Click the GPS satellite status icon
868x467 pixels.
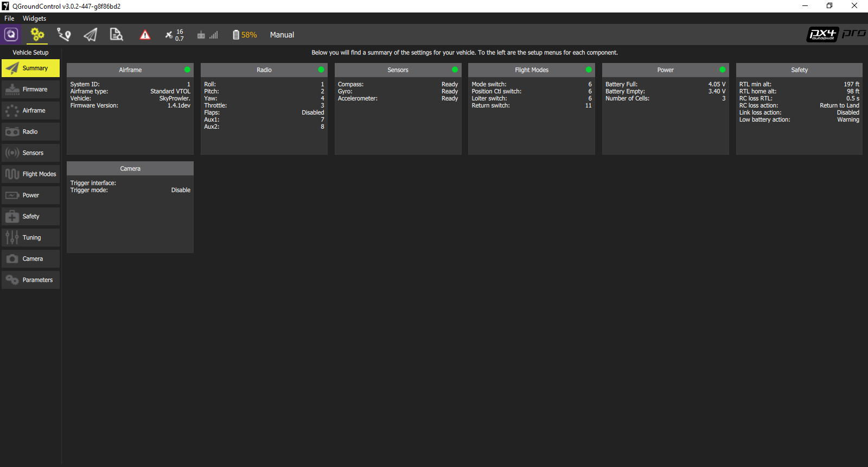coord(174,35)
